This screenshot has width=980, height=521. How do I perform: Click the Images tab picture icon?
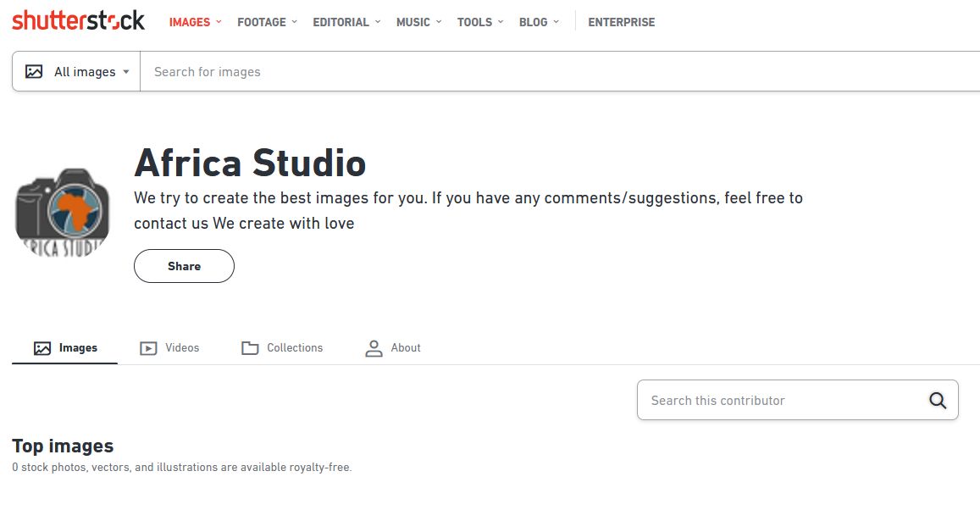coord(42,348)
